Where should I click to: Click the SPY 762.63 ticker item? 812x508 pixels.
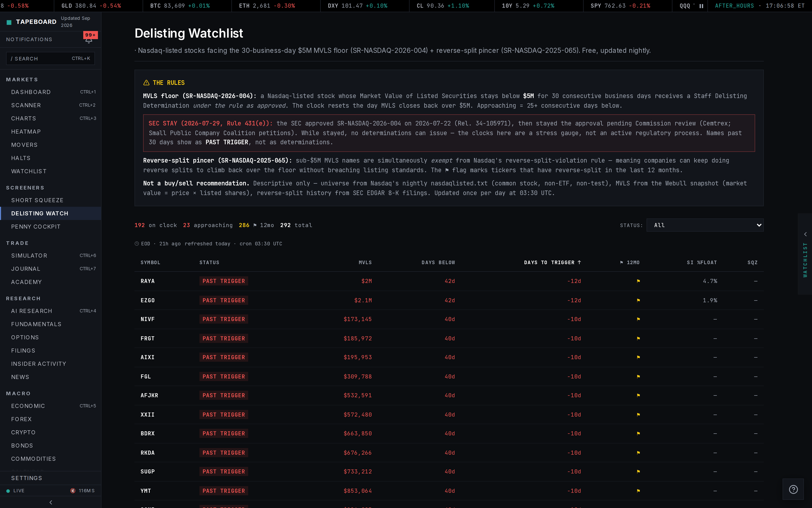pos(620,6)
